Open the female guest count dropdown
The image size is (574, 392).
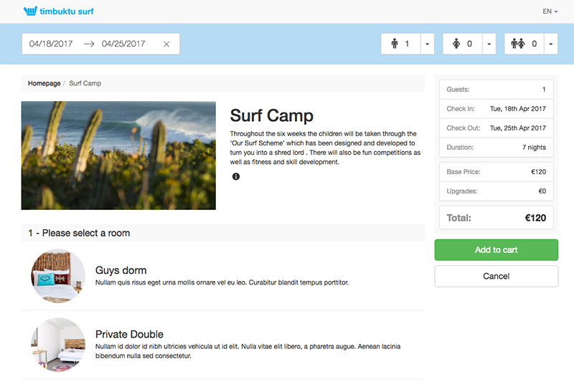pos(489,44)
